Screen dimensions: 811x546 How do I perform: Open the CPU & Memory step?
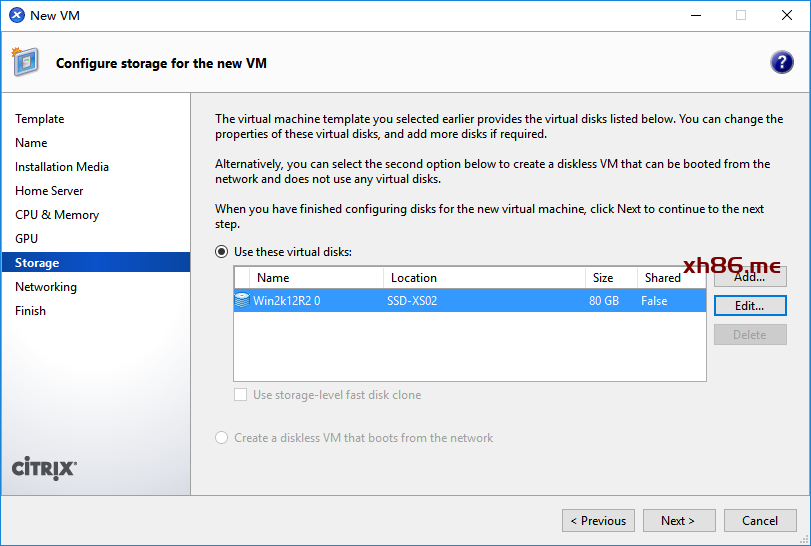[x=57, y=215]
